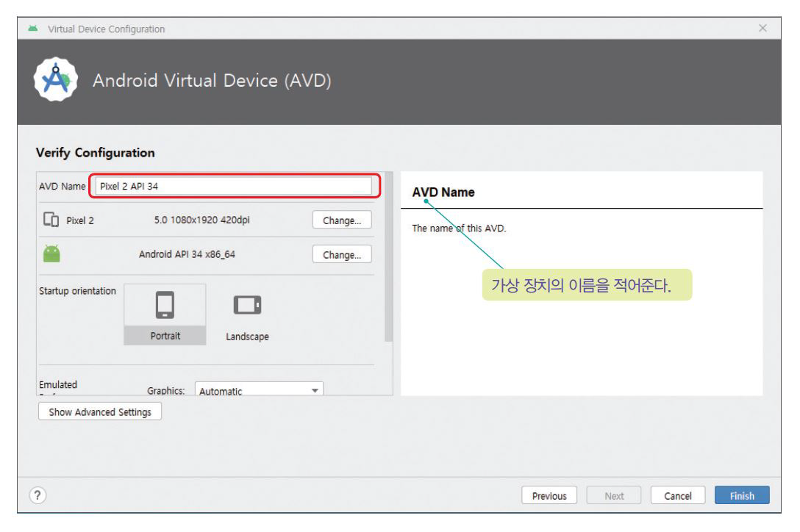The height and width of the screenshot is (532, 800).
Task: Click the 'Verify Configuration' heading
Action: tap(96, 153)
